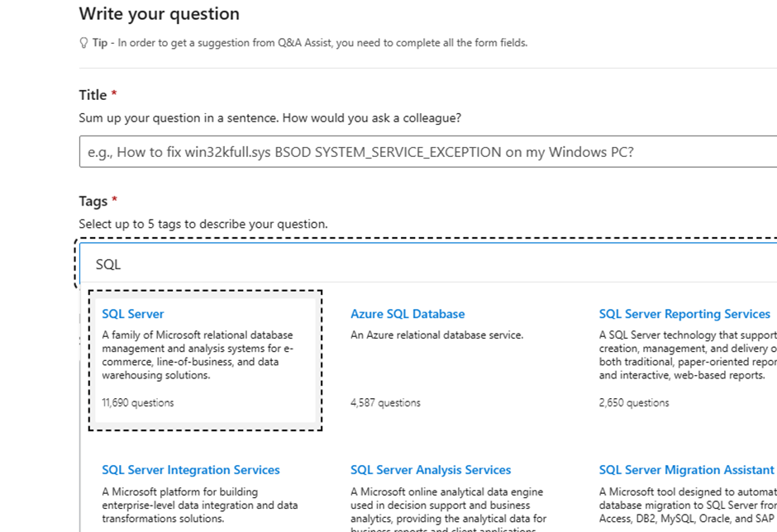Choose SQL Server Analysis Services tag

coord(431,470)
